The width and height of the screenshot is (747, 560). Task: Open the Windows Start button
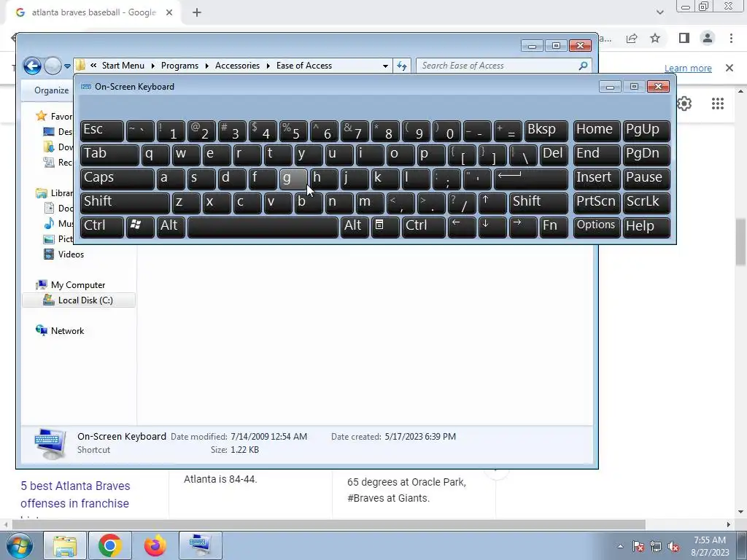tap(20, 545)
